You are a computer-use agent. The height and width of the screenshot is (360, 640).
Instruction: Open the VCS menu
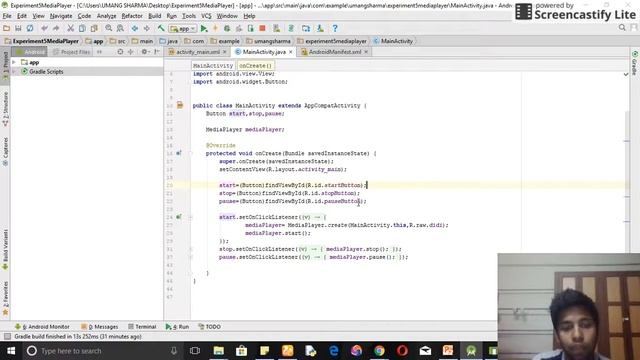coord(206,16)
